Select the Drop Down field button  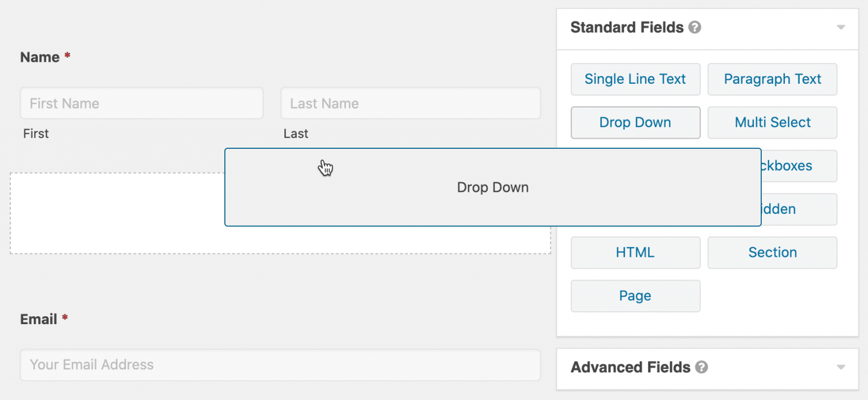pyautogui.click(x=635, y=122)
